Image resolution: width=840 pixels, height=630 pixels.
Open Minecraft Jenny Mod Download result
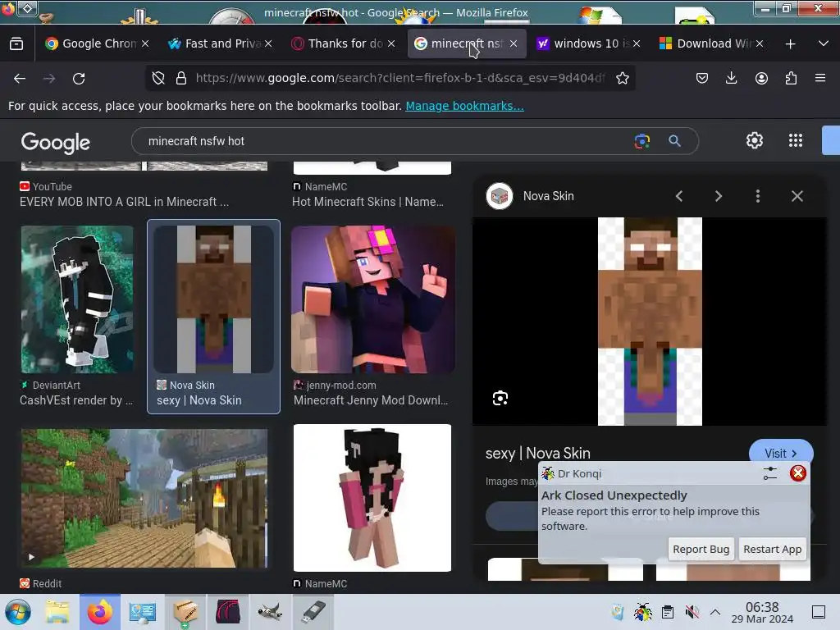[x=371, y=400]
